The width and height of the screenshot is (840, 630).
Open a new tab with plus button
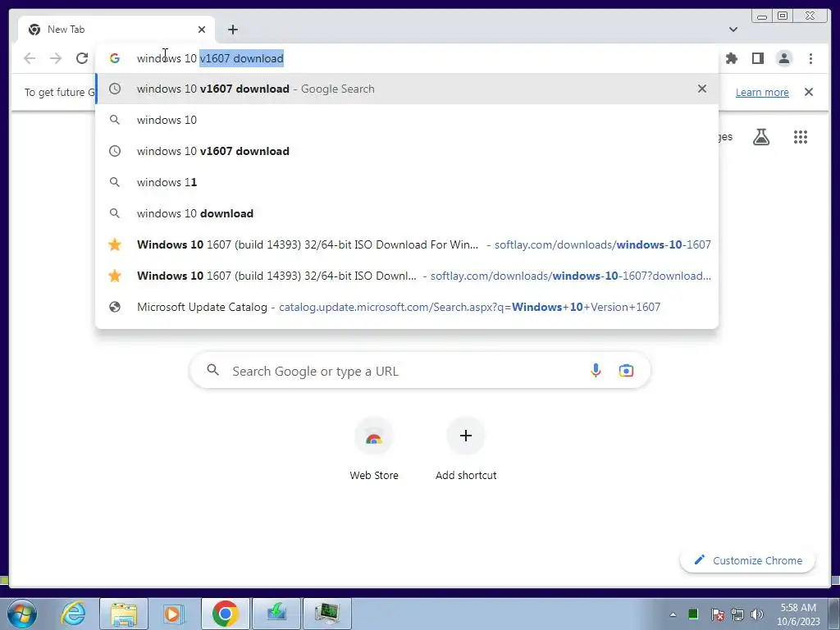232,30
